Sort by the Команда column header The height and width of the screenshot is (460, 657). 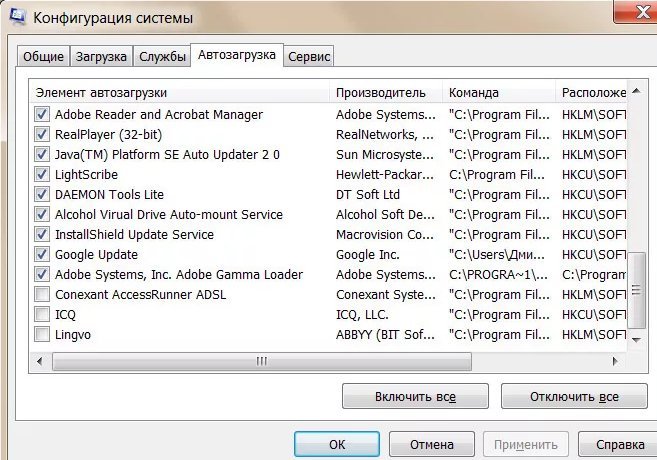499,92
